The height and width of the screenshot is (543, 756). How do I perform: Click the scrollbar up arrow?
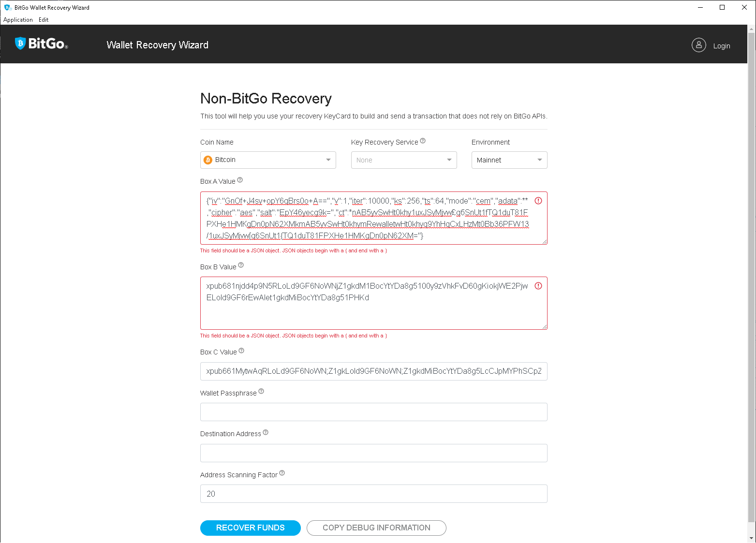pyautogui.click(x=752, y=29)
